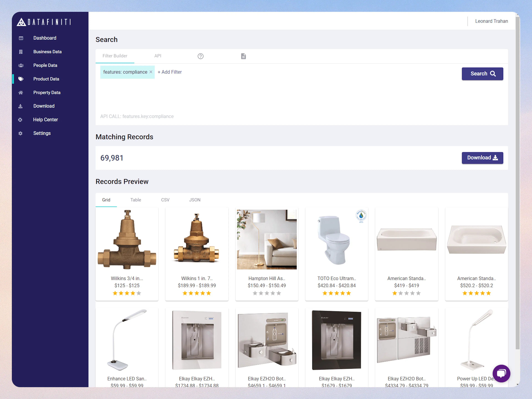This screenshot has width=532, height=399.
Task: Click the question mark help icon
Action: click(200, 56)
